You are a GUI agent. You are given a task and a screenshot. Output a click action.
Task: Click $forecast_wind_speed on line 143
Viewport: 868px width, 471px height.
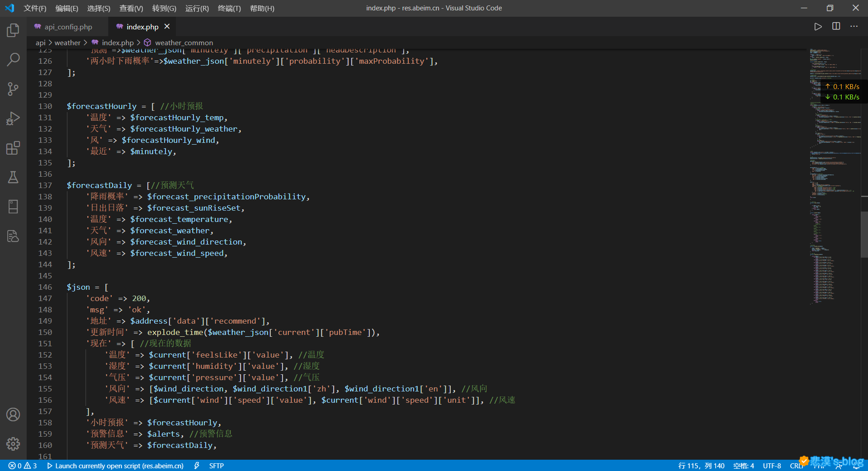point(177,253)
